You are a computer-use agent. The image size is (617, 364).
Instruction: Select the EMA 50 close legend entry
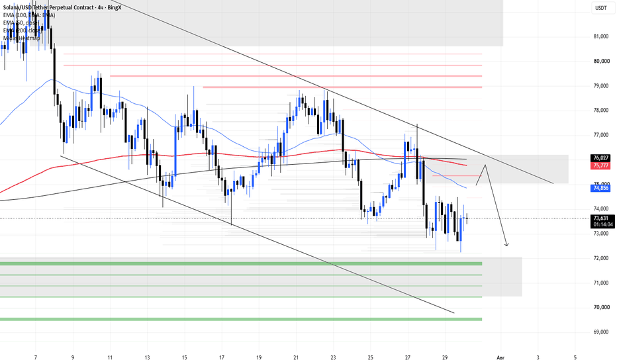tap(22, 23)
